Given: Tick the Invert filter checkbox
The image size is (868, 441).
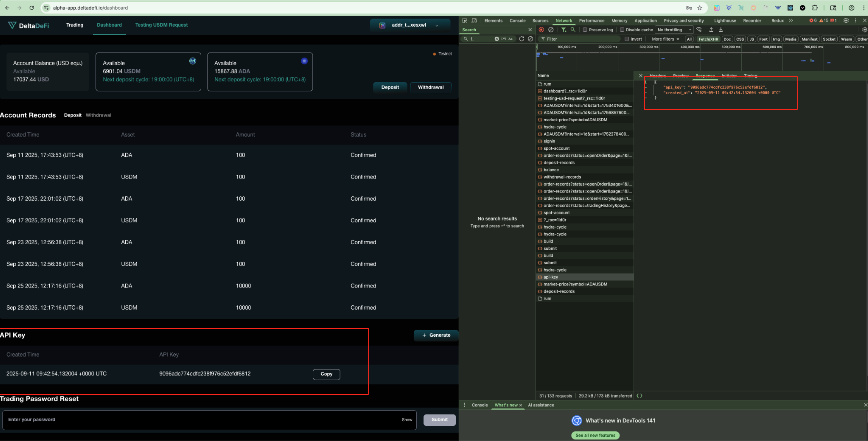Looking at the screenshot, I should tap(627, 39).
